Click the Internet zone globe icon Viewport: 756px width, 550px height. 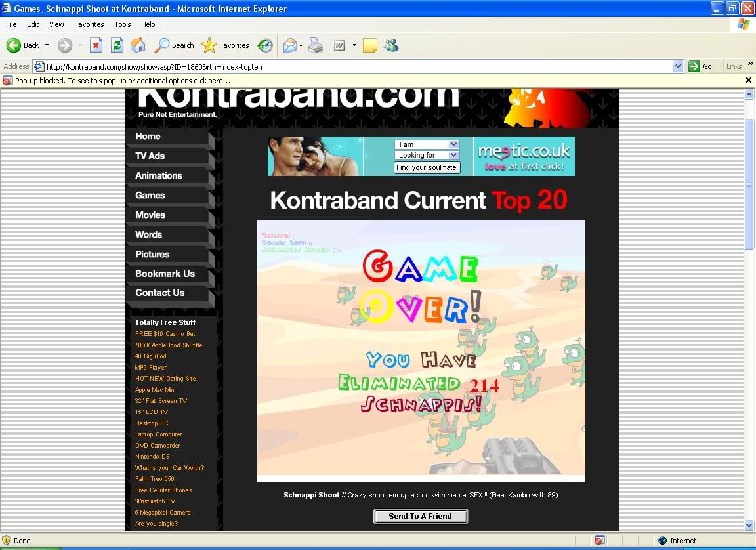(x=662, y=540)
